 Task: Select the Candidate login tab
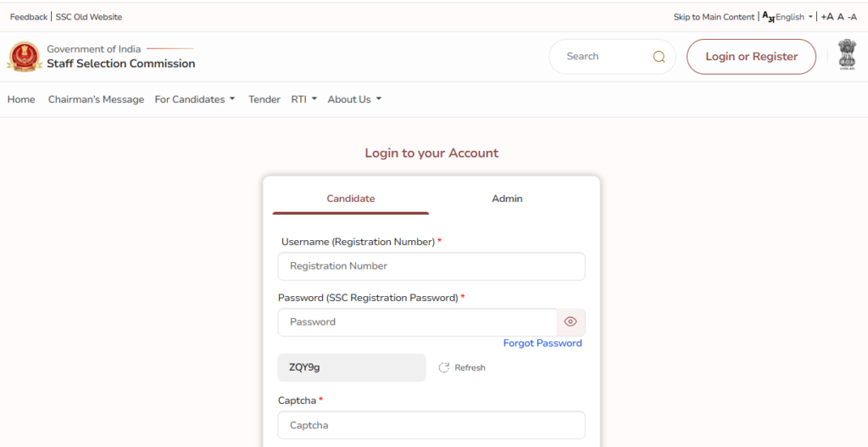tap(350, 198)
